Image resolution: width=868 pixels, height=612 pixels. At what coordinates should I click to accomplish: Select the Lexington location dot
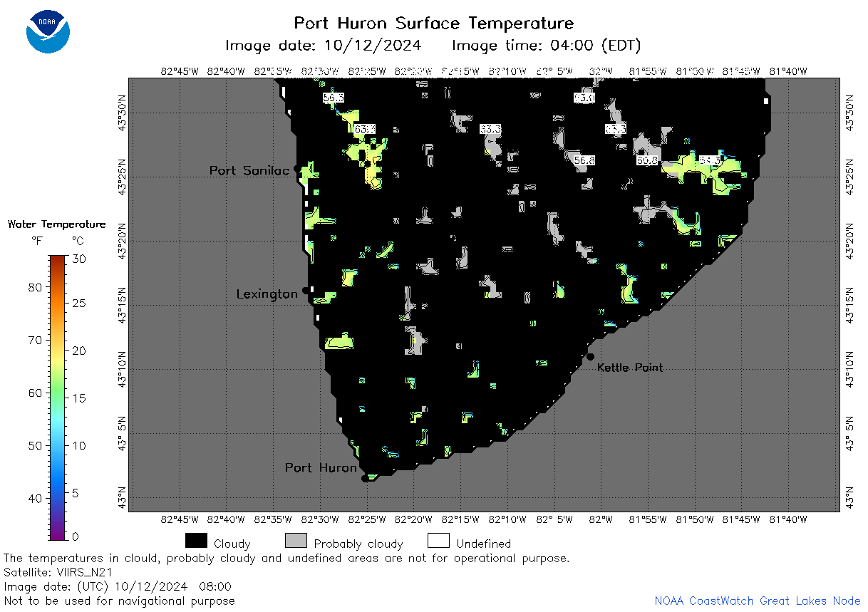pyautogui.click(x=306, y=291)
